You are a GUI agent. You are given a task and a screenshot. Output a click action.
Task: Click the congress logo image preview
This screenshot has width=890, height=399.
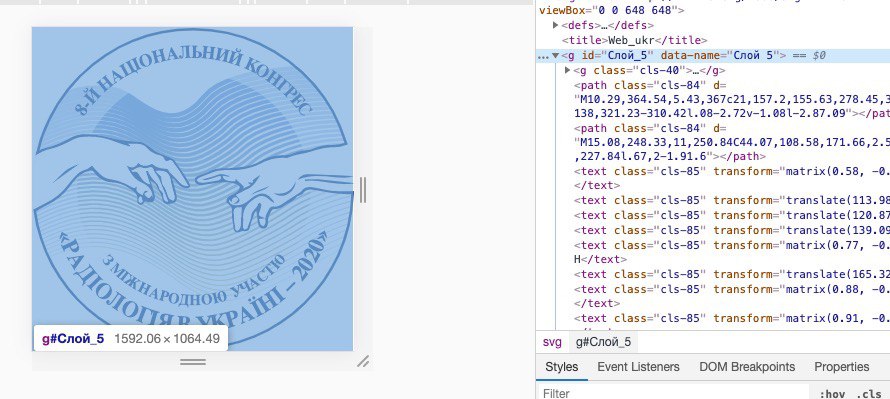point(192,189)
